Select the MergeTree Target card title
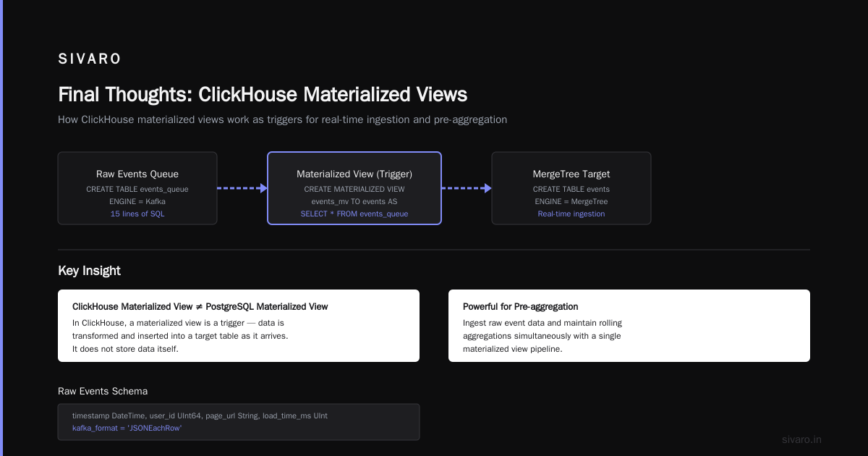The image size is (868, 456). [x=571, y=174]
